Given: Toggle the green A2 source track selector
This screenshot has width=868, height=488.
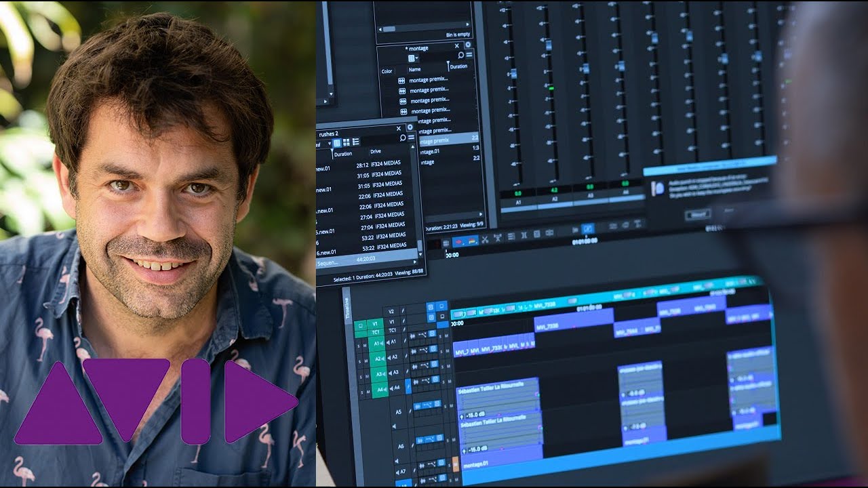Looking at the screenshot, I should coord(378,359).
